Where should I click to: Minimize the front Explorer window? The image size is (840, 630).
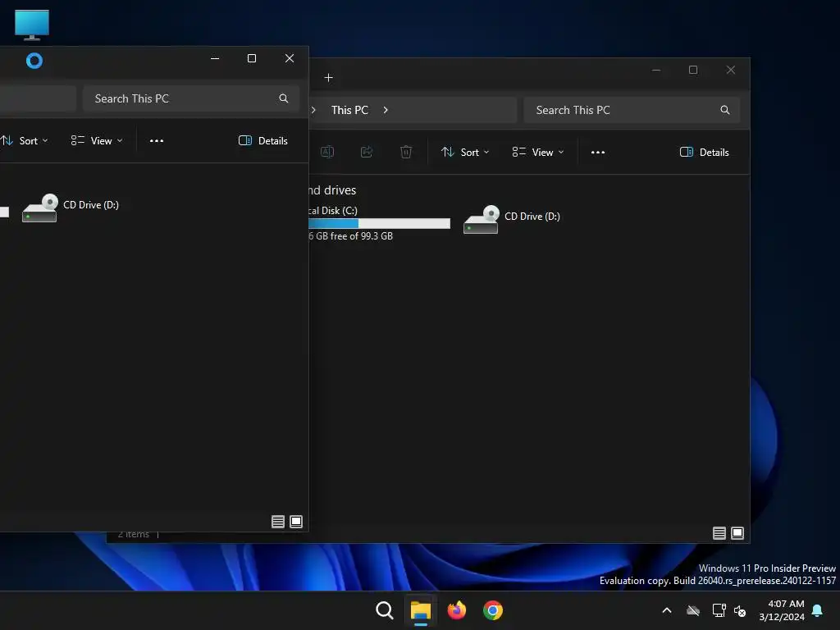pyautogui.click(x=215, y=58)
